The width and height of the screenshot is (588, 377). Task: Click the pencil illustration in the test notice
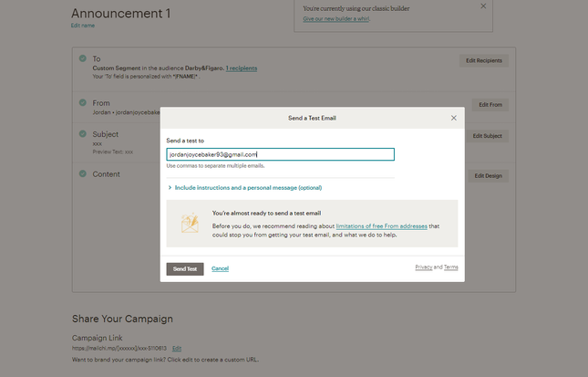tap(190, 224)
